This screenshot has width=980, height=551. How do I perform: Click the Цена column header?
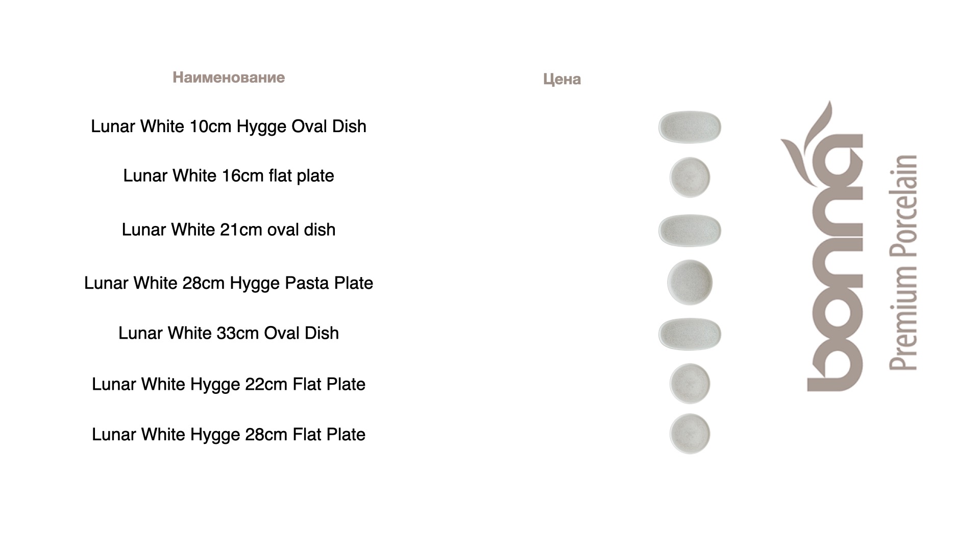(562, 79)
